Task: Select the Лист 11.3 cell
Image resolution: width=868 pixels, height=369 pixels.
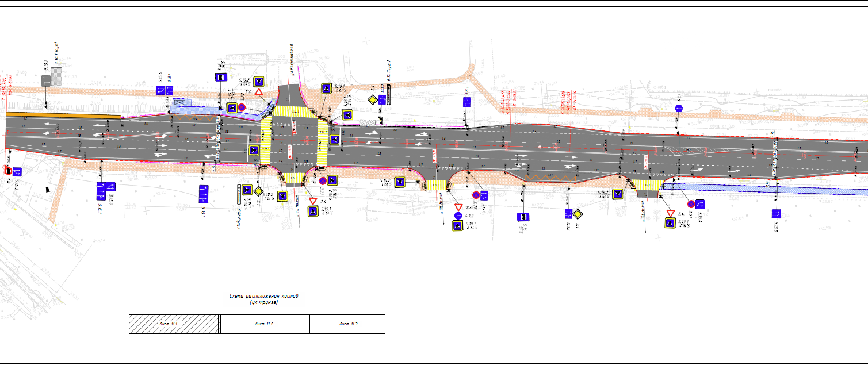Action: [x=347, y=324]
